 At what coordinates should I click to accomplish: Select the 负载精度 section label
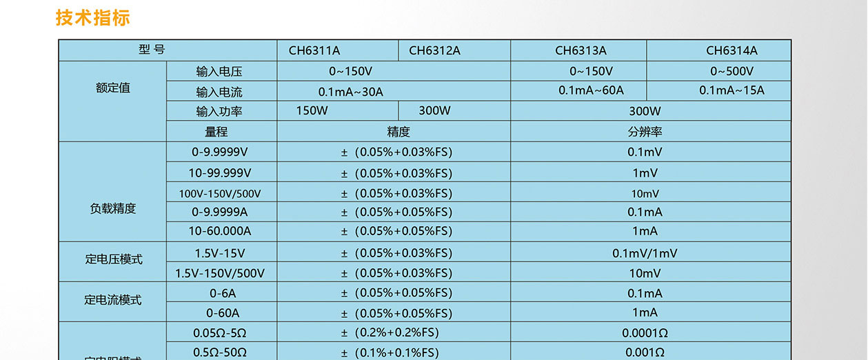[x=112, y=208]
